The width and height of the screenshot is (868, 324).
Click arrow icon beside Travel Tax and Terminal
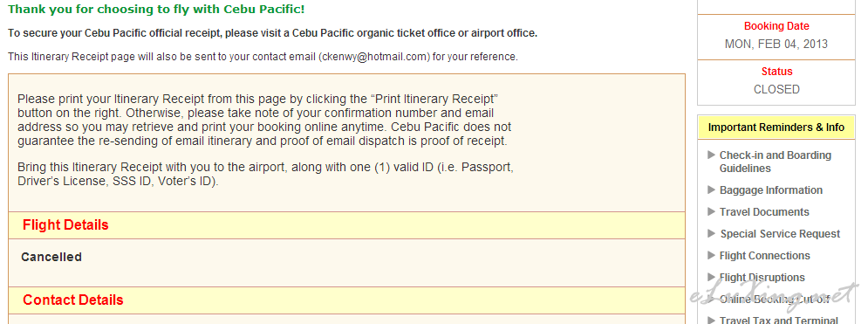point(712,320)
